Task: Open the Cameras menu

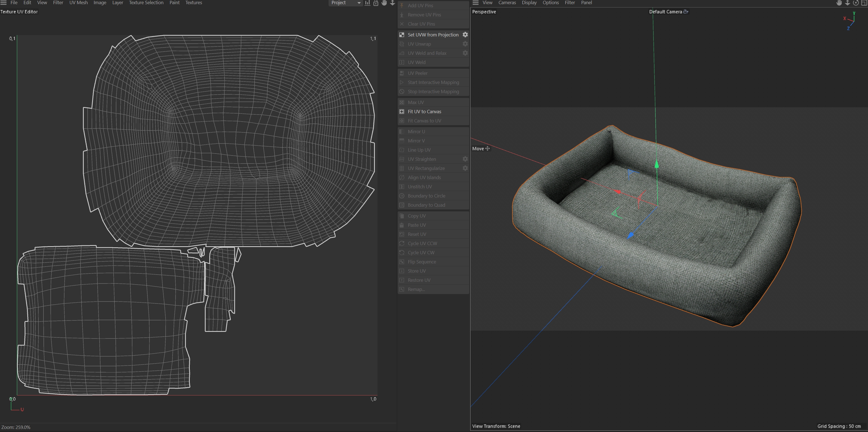Action: [x=507, y=3]
